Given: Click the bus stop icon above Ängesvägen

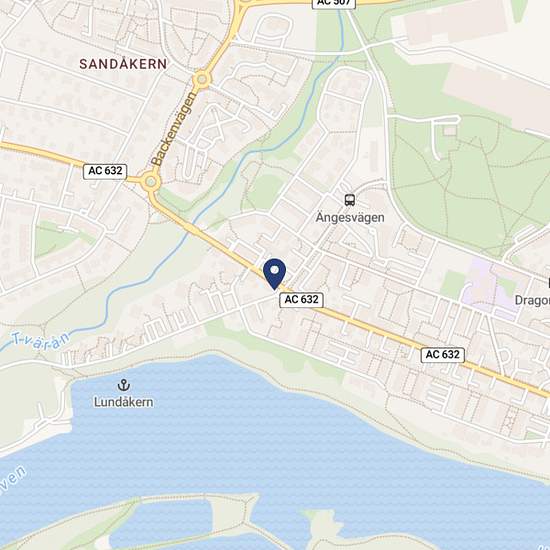Looking at the screenshot, I should click(x=350, y=200).
